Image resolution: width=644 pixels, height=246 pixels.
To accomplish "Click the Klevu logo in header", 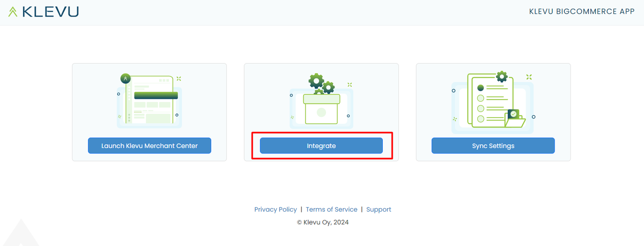I will click(43, 12).
